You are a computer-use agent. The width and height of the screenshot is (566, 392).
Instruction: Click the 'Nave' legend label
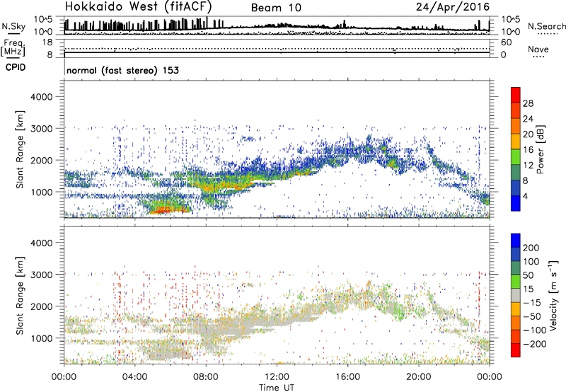point(538,49)
